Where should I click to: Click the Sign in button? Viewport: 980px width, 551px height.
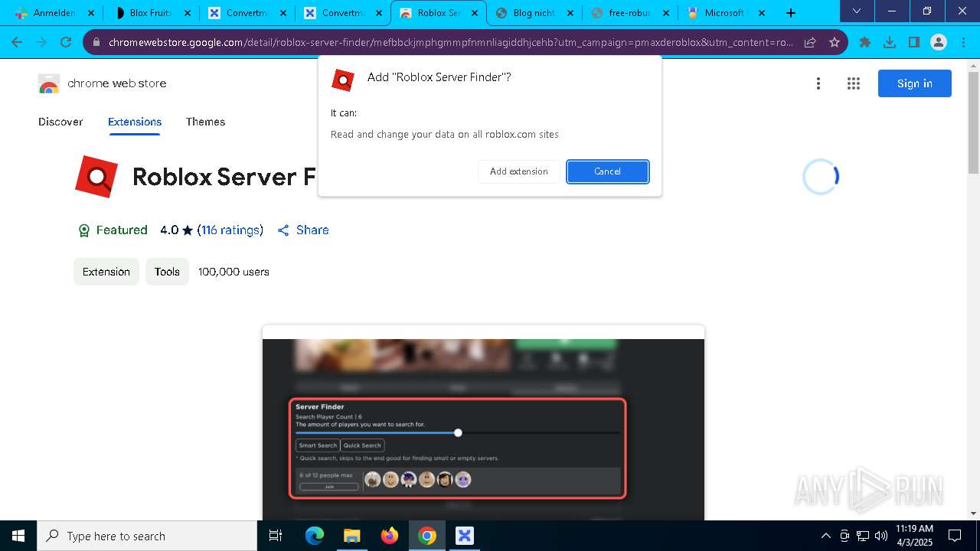[914, 83]
